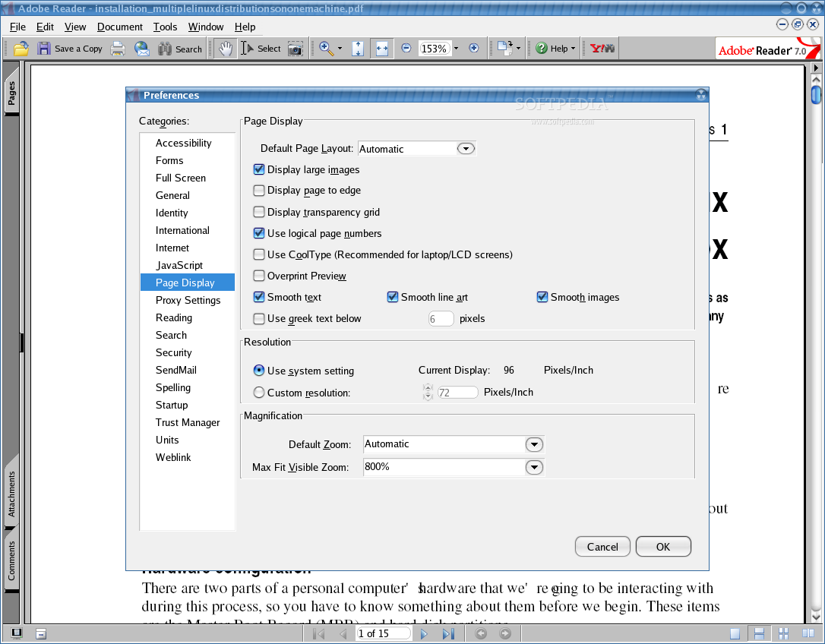Screen dimensions: 825x644
Task: Select the Hand tool
Action: 224,48
